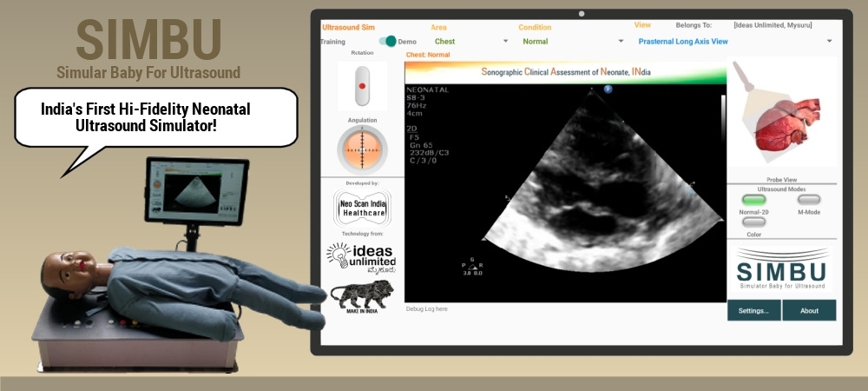Expand the Condition dropdown set to Normal
This screenshot has width=868, height=391.
pyautogui.click(x=573, y=41)
